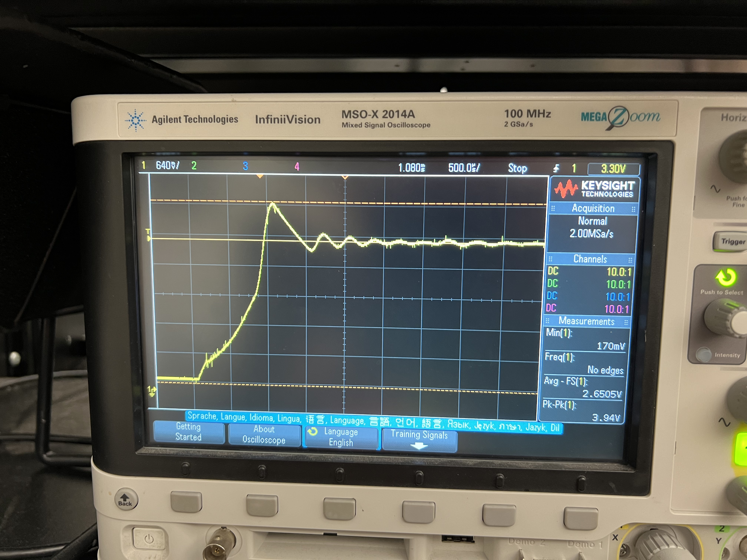Select the Language English softkey
The height and width of the screenshot is (560, 747).
pos(341,437)
